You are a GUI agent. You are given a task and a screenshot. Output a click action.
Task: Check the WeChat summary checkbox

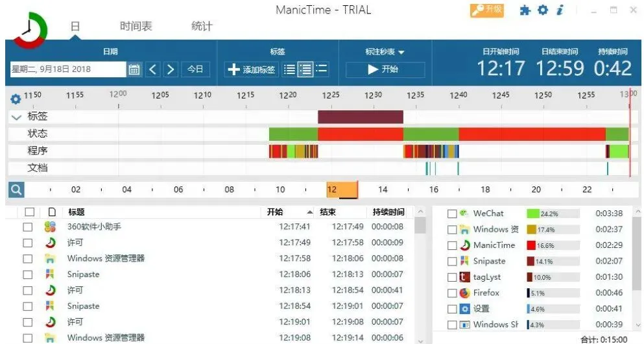click(452, 214)
